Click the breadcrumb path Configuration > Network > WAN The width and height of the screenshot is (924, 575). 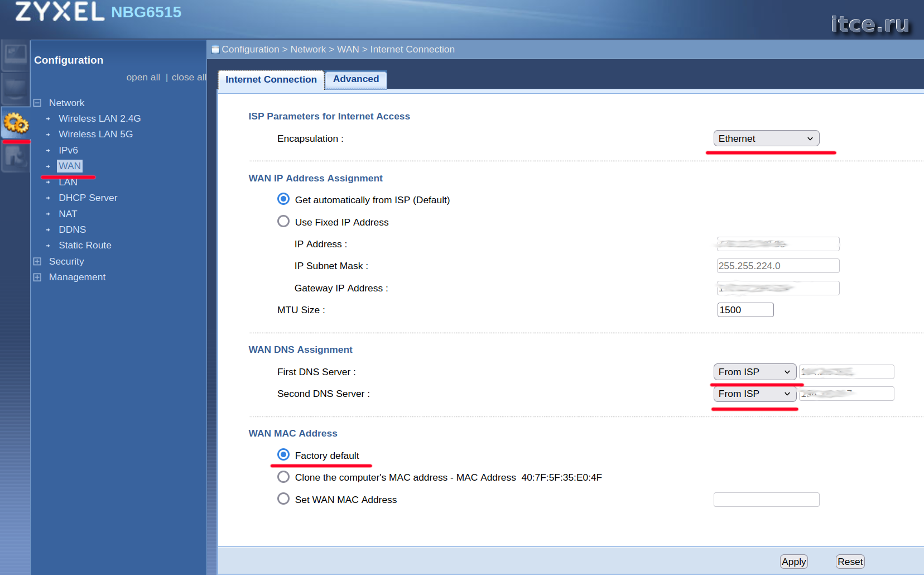point(291,49)
